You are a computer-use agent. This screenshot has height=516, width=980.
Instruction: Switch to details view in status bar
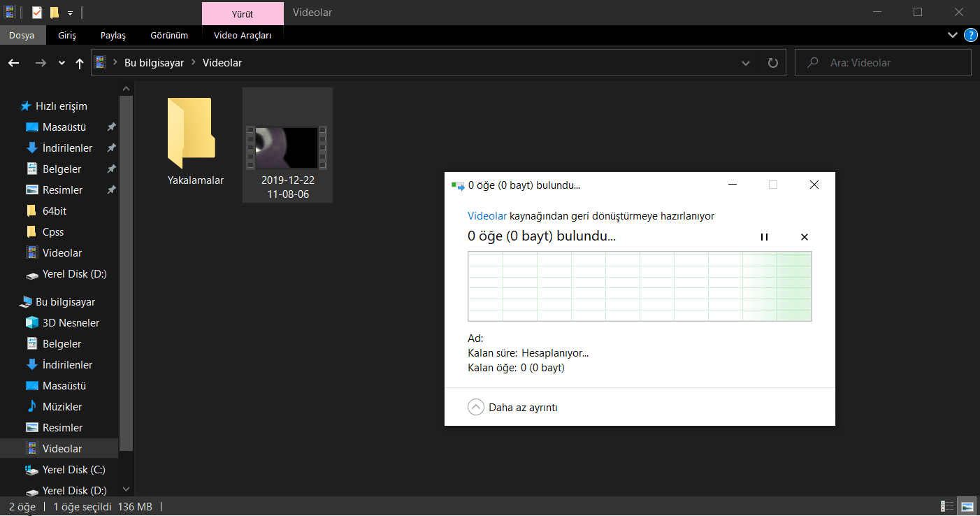tap(948, 506)
